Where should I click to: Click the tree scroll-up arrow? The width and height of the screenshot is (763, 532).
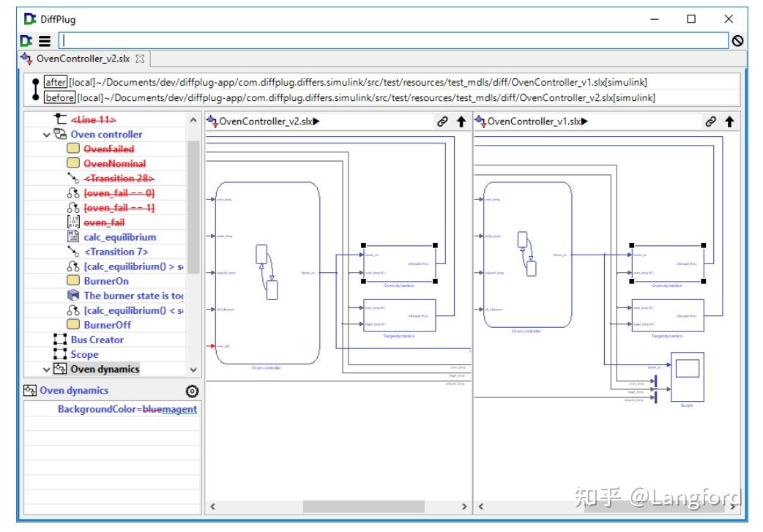(193, 120)
